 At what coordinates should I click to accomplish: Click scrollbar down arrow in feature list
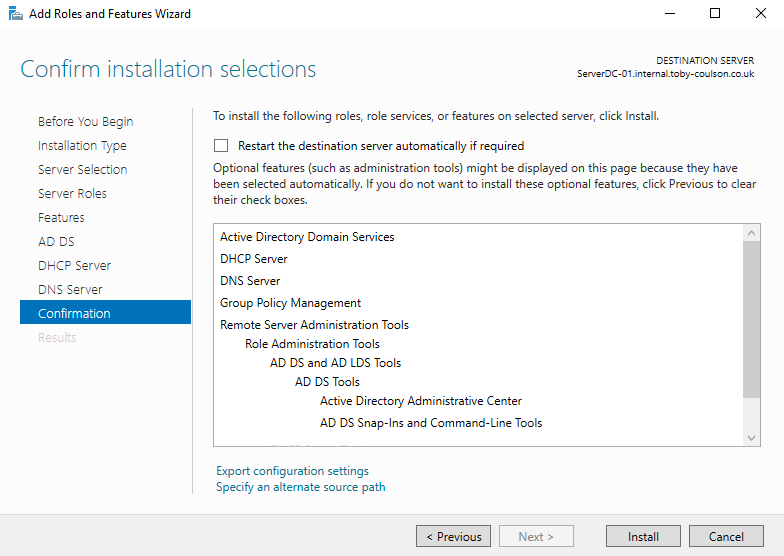[752, 438]
